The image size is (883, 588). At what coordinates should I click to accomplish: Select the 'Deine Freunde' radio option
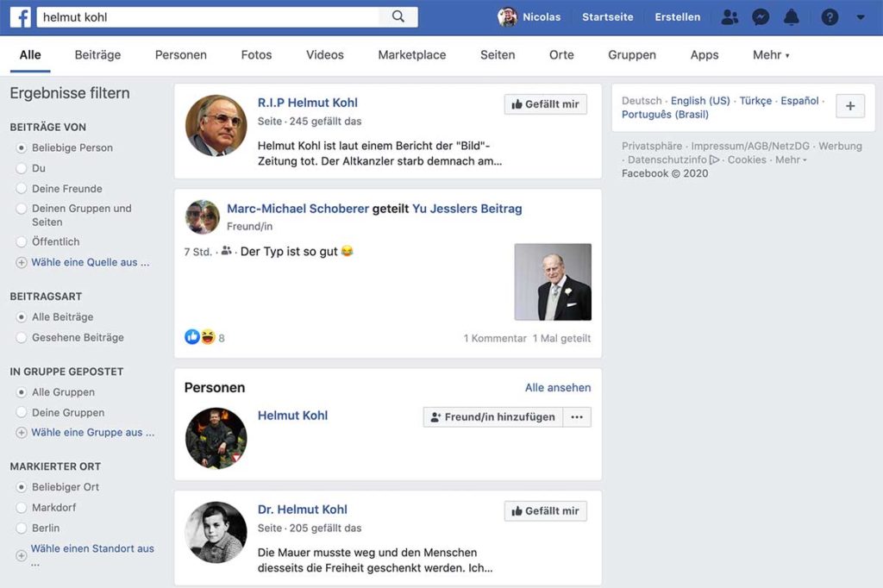click(22, 189)
